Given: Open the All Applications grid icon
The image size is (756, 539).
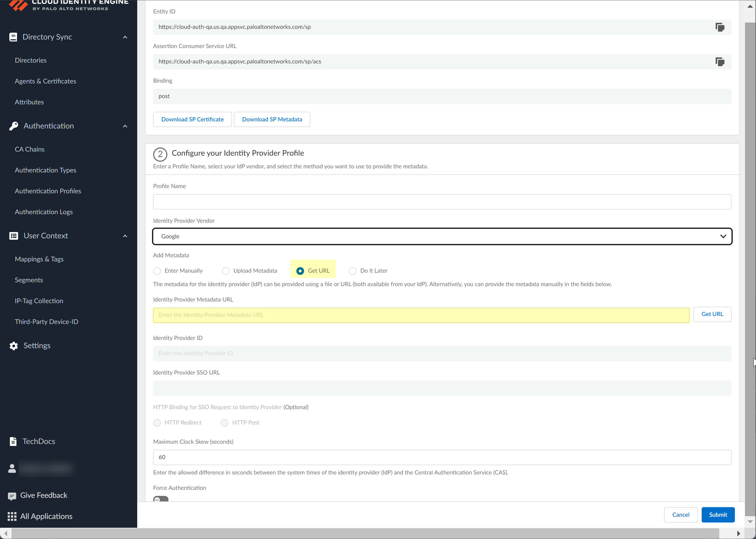Looking at the screenshot, I should (x=12, y=516).
